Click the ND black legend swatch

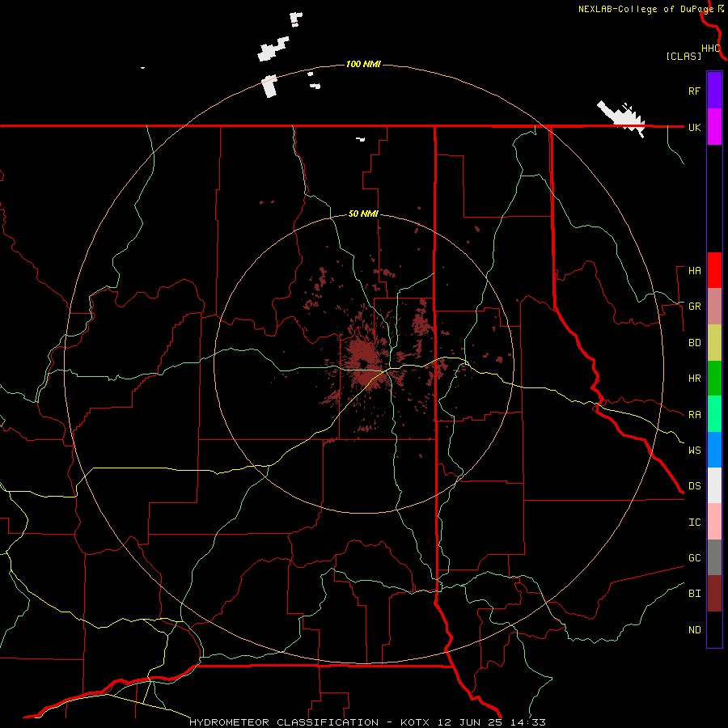click(x=714, y=629)
